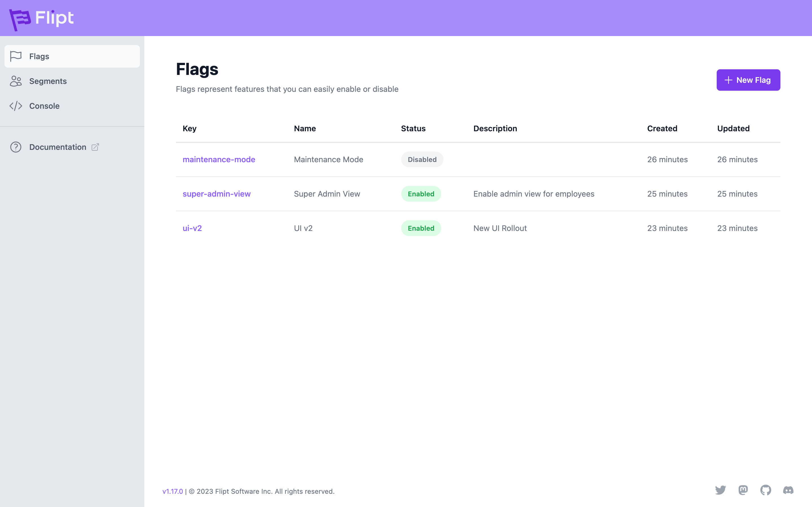This screenshot has width=812, height=507.
Task: Click the Flipt logo in header
Action: (x=41, y=18)
